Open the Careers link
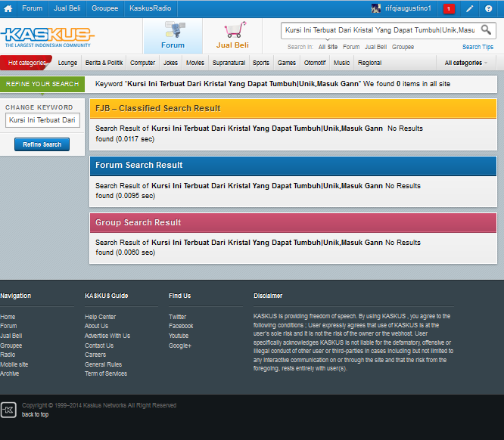 coord(95,355)
